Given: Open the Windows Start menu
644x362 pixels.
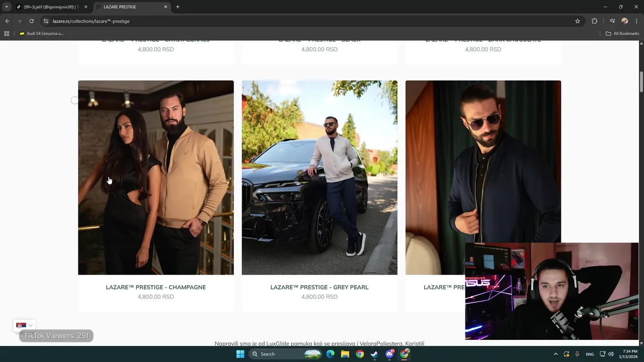Looking at the screenshot, I should tap(240, 354).
